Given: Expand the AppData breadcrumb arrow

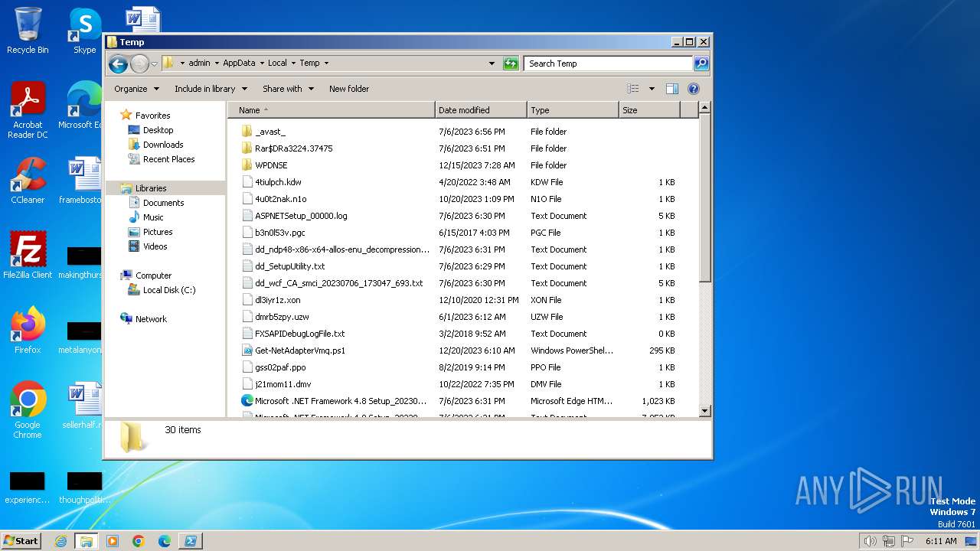Looking at the screenshot, I should click(x=261, y=64).
